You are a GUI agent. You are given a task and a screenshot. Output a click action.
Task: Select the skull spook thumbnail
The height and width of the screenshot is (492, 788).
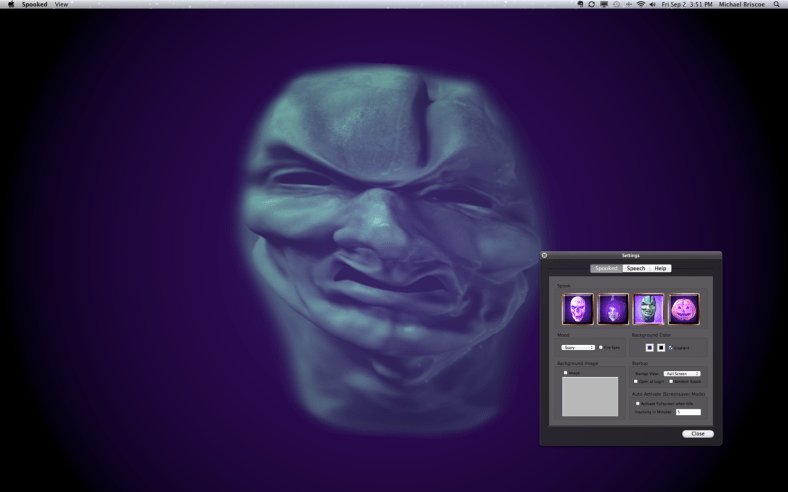(578, 308)
